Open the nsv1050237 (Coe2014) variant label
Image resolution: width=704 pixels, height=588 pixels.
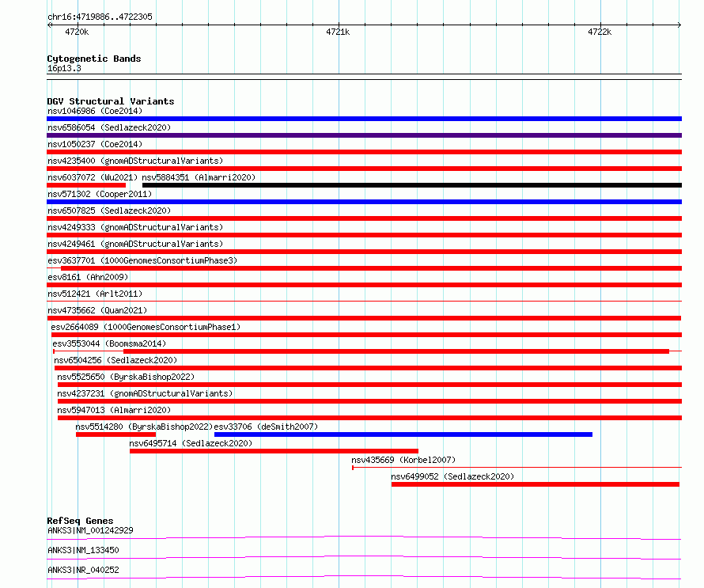point(95,144)
